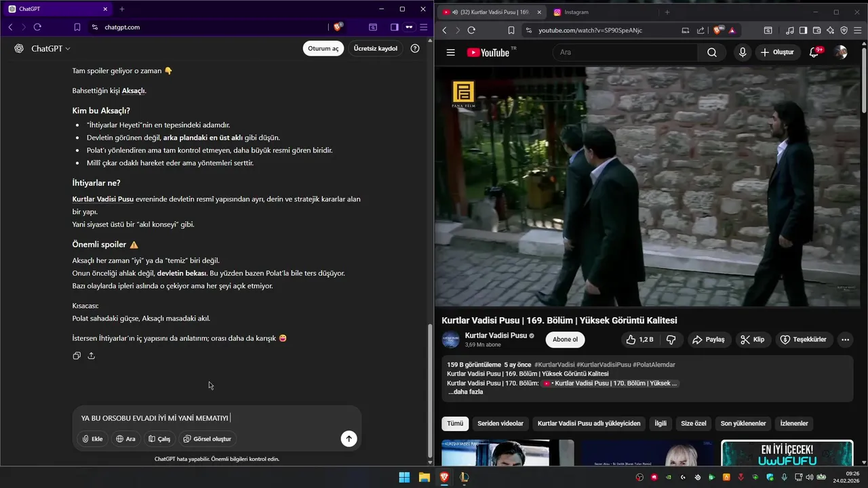868x488 pixels.
Task: Toggle sidebar panel in the ChatGPT browser window
Action: click(394, 27)
